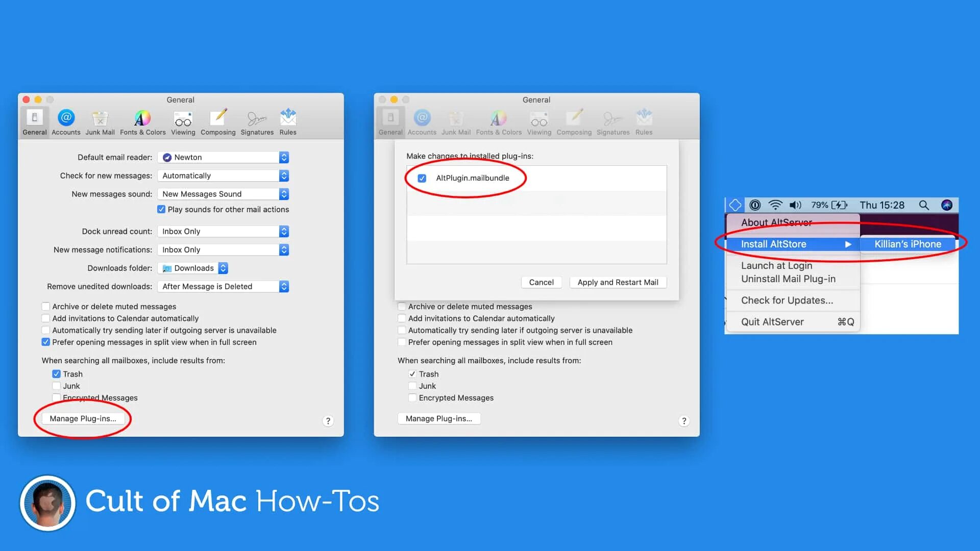Click the Rules tab icon in Mail
980x551 pixels.
tap(288, 121)
